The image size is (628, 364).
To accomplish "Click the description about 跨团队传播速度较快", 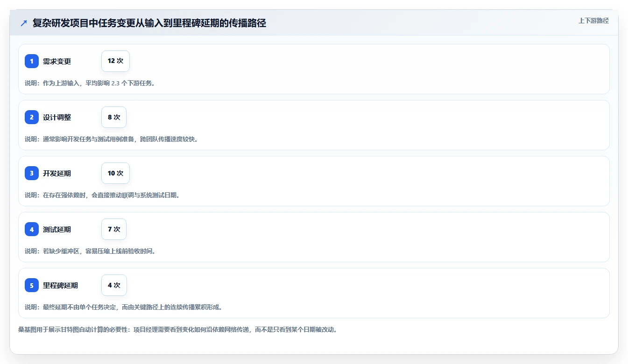I will pyautogui.click(x=111, y=139).
